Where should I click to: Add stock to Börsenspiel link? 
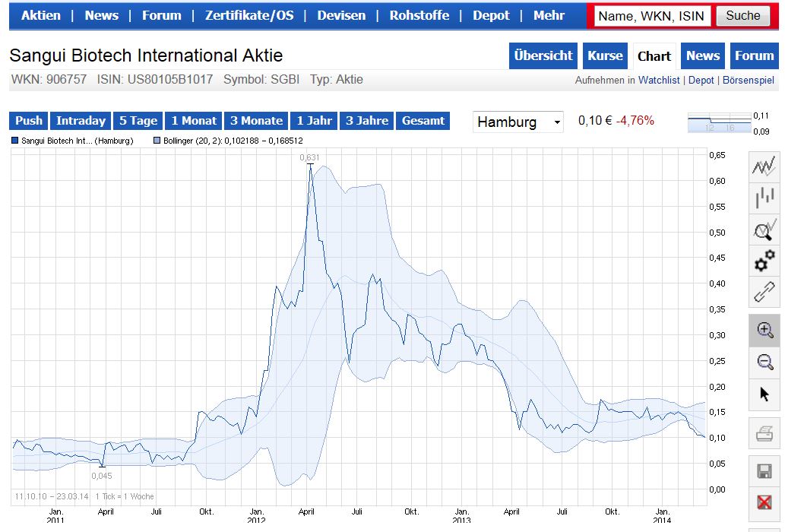[748, 80]
